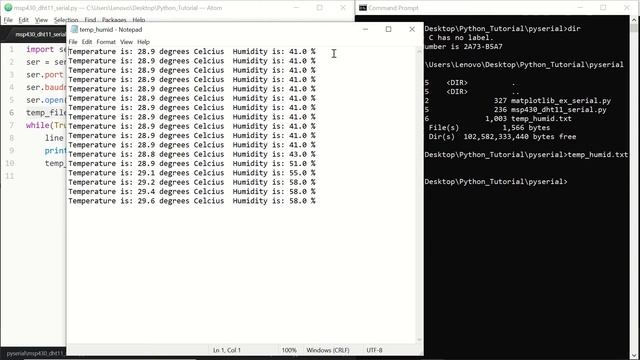Open Notepad Format menu
Screen dimensions: 640x360
[x=106, y=42]
